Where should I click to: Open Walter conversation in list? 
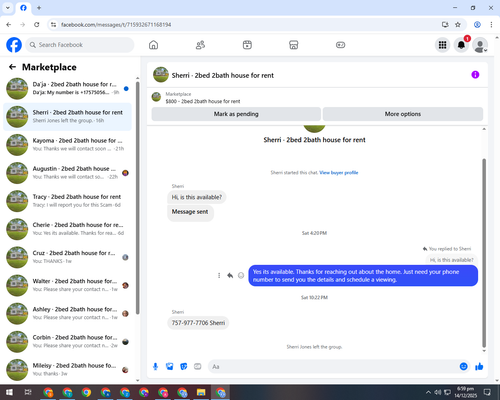(x=67, y=285)
